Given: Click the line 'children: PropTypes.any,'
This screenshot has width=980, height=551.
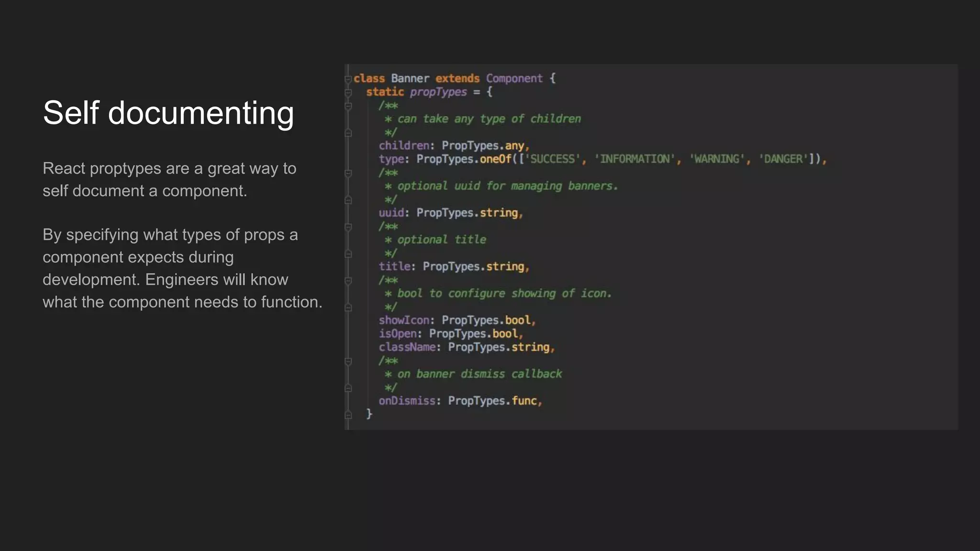Looking at the screenshot, I should [x=454, y=145].
